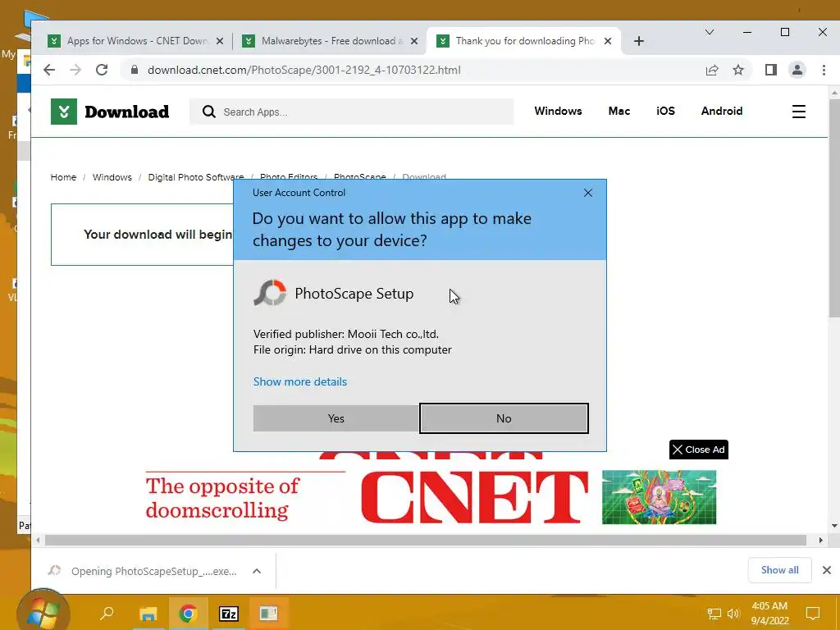Close the User Account Control dialog
Screen dimensions: 840x630
pyautogui.click(x=587, y=193)
